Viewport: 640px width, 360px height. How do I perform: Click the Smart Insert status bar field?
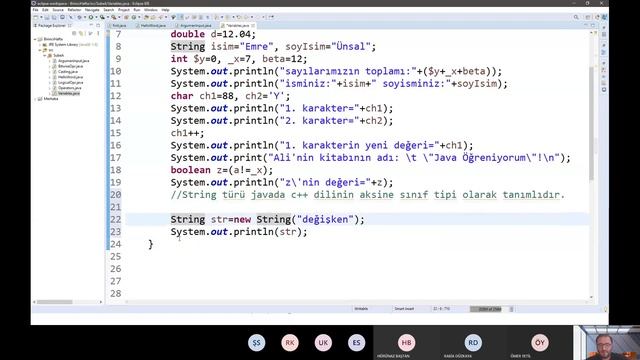tap(404, 309)
